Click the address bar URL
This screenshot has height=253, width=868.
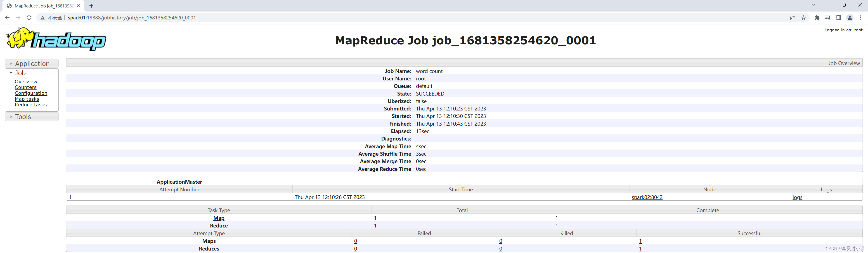click(x=132, y=18)
